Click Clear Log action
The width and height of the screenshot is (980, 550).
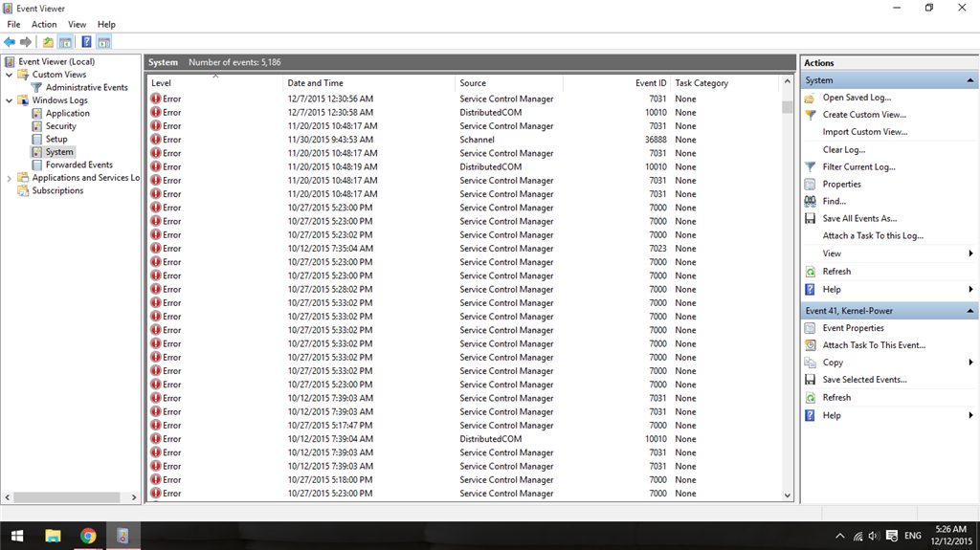844,149
